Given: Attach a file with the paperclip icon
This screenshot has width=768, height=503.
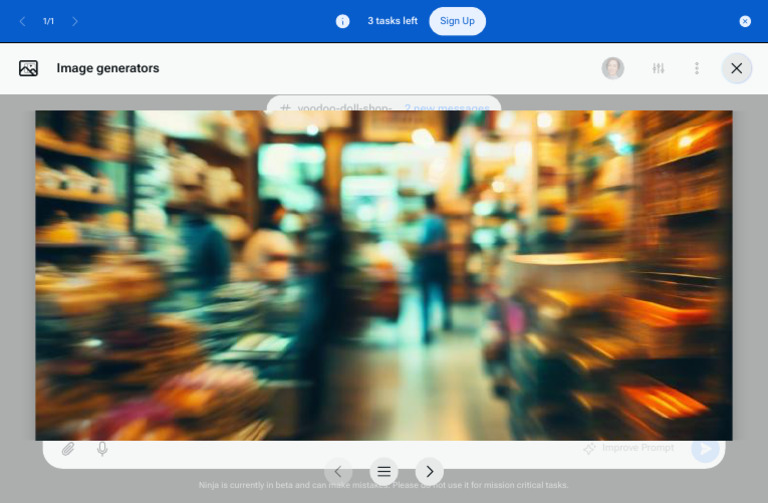Looking at the screenshot, I should pos(68,449).
